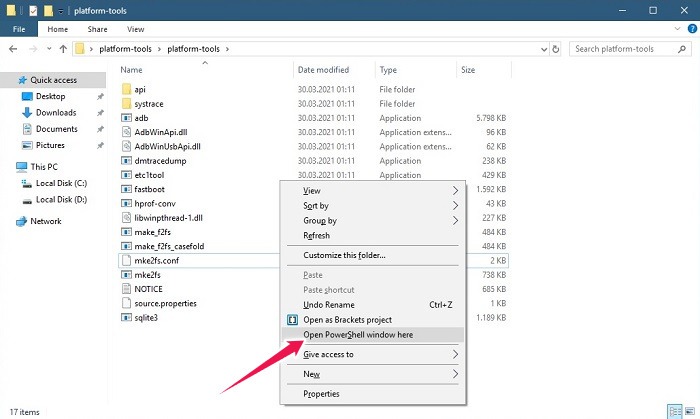Click the Search platform-tools box
700x419 pixels.
tap(630, 48)
